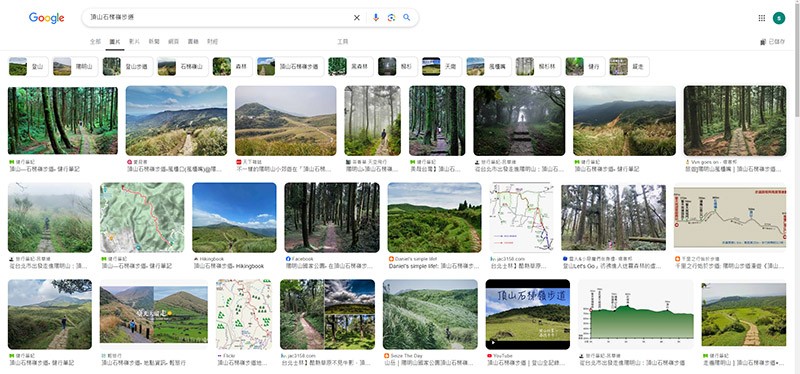Go to the Google logo homepage
The image size is (800, 374).
tap(46, 18)
